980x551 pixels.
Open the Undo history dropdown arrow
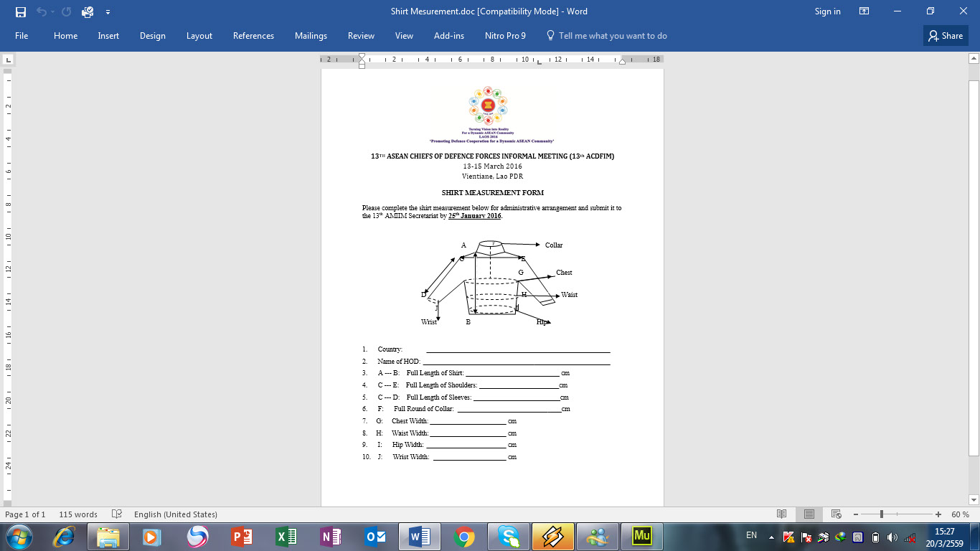[52, 11]
